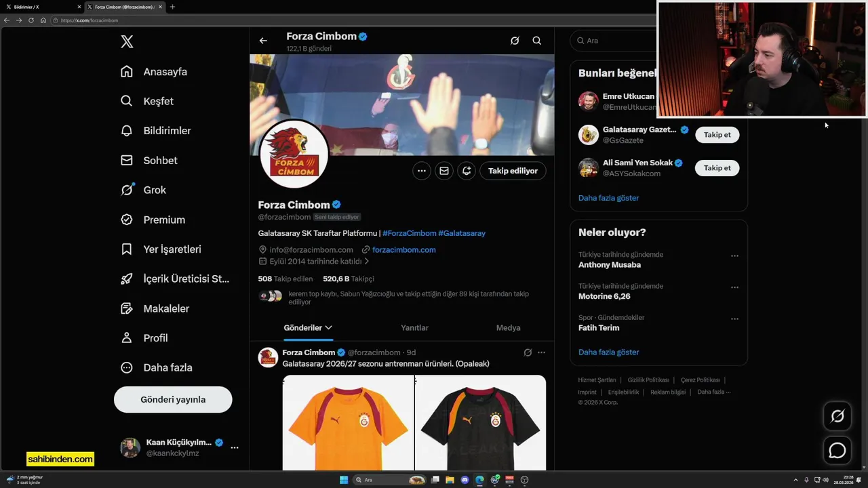
Task: Open a new browser tab
Action: (172, 7)
